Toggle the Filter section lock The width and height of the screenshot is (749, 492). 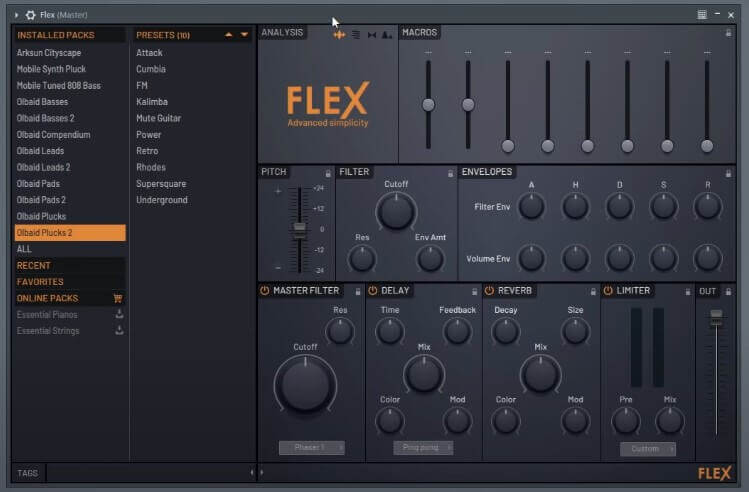tap(450, 173)
